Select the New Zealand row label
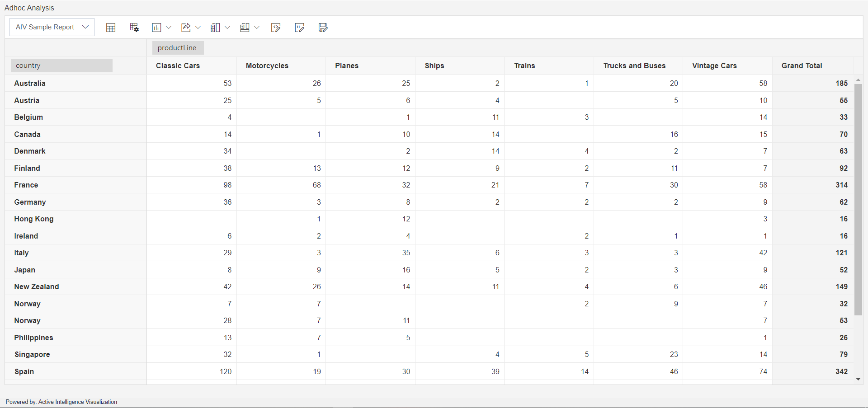Image resolution: width=868 pixels, height=408 pixels. (x=37, y=287)
